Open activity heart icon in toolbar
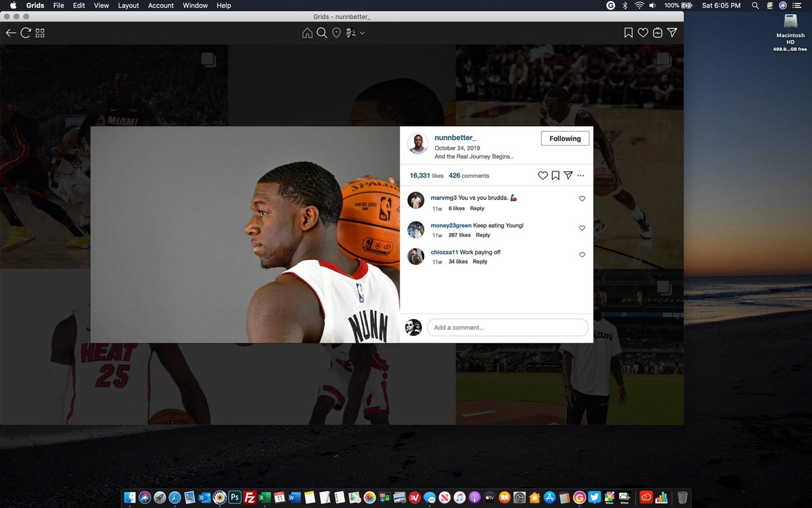The width and height of the screenshot is (812, 508). (x=643, y=33)
